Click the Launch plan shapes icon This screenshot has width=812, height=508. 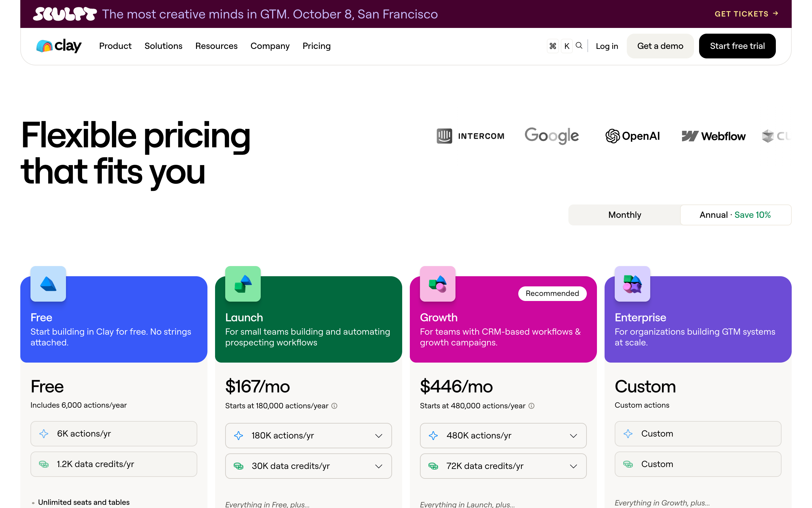[x=243, y=284]
